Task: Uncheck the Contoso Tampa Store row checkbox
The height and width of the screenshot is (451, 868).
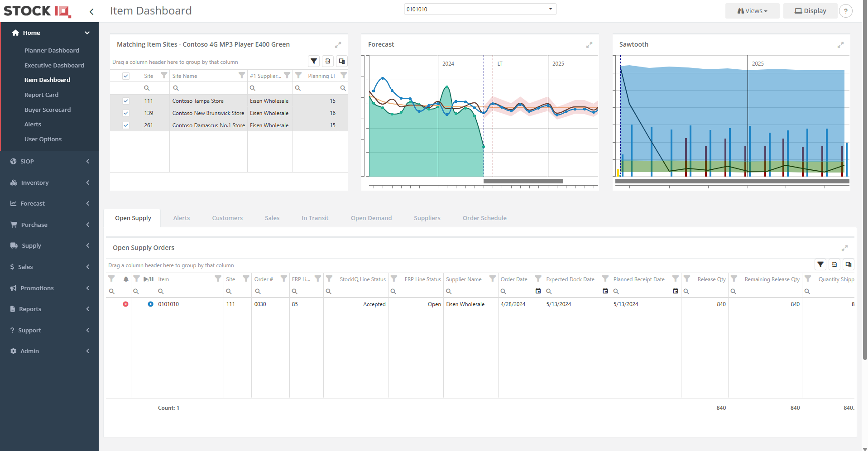Action: tap(126, 101)
